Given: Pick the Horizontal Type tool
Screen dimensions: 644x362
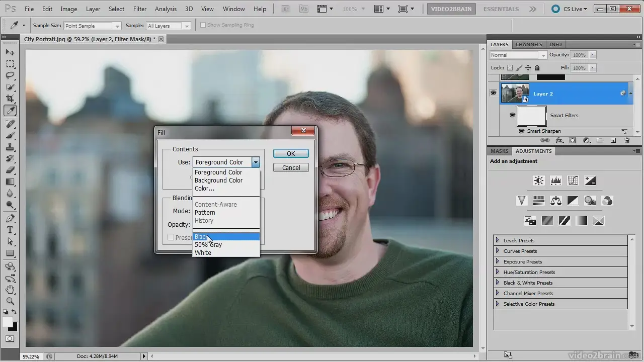Looking at the screenshot, I should pos(10,230).
